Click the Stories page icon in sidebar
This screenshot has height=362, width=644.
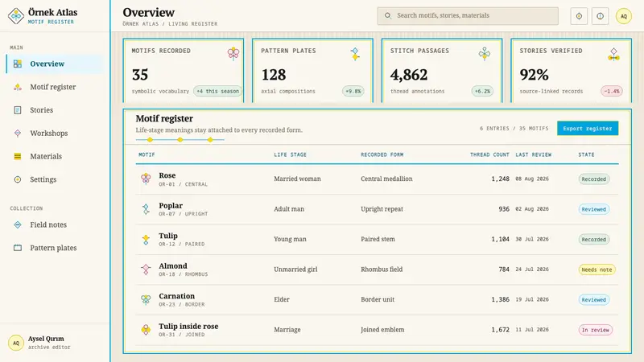(x=18, y=110)
